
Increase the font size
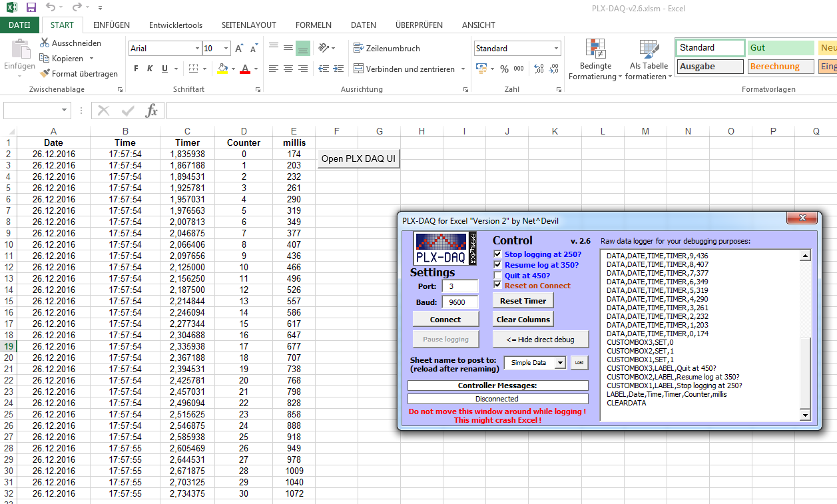[x=240, y=49]
